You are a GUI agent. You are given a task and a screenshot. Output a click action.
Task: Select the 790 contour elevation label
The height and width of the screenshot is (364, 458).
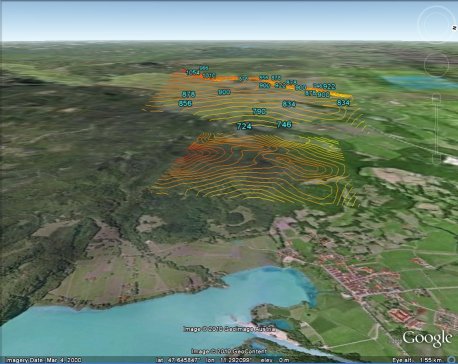coord(259,111)
